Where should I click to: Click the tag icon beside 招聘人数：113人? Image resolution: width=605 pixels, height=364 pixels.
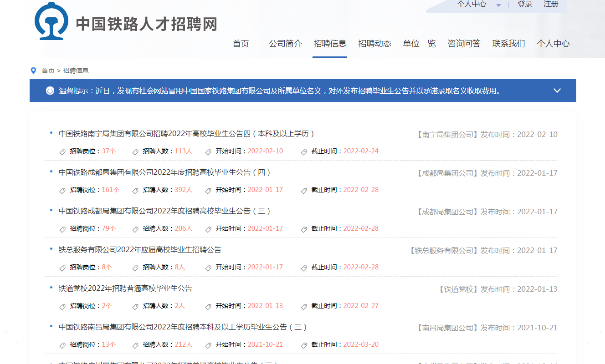(135, 152)
